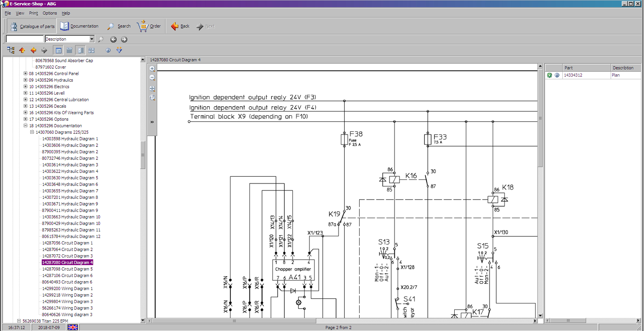This screenshot has width=644, height=331.
Task: Click the info icon beside part 14334312
Action: click(557, 75)
